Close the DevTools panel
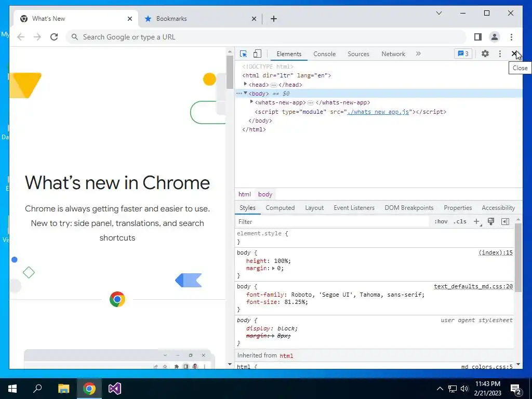The height and width of the screenshot is (399, 532). pyautogui.click(x=514, y=54)
